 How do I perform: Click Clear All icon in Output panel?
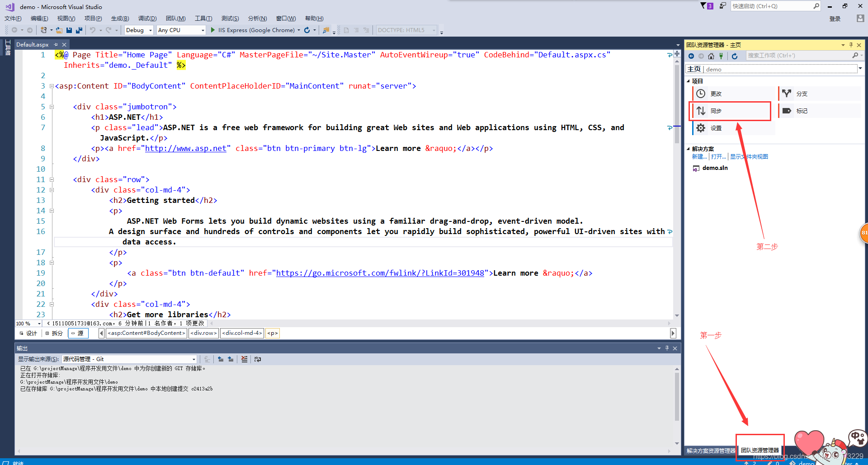(245, 359)
